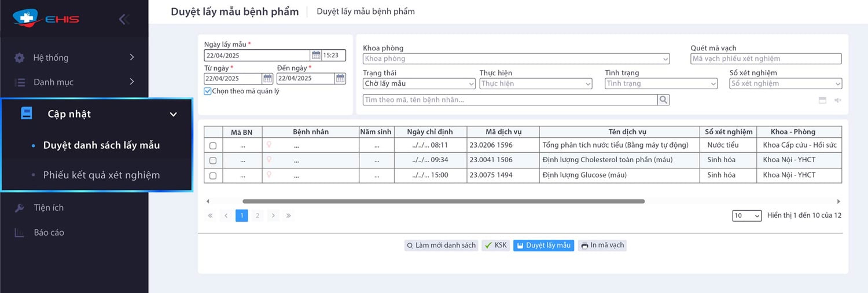
Task: Open calendar picker for Đến ngày
Action: [x=340, y=79]
